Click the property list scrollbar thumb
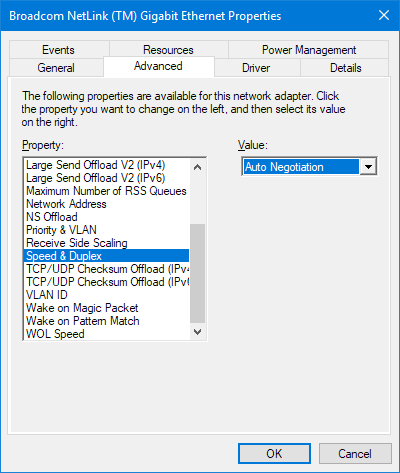This screenshot has height=473, width=400. [x=197, y=273]
